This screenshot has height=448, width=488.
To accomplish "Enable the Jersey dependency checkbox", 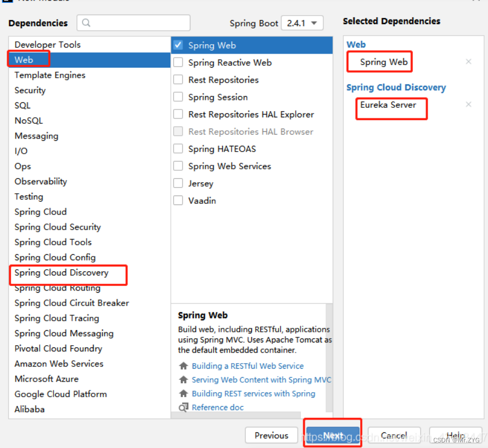I will click(178, 183).
